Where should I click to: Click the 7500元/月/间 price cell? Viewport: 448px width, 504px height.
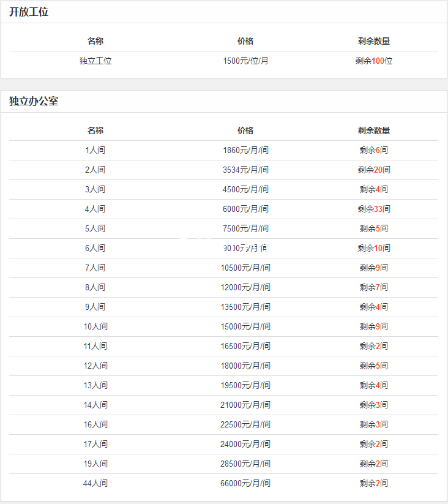coord(245,228)
